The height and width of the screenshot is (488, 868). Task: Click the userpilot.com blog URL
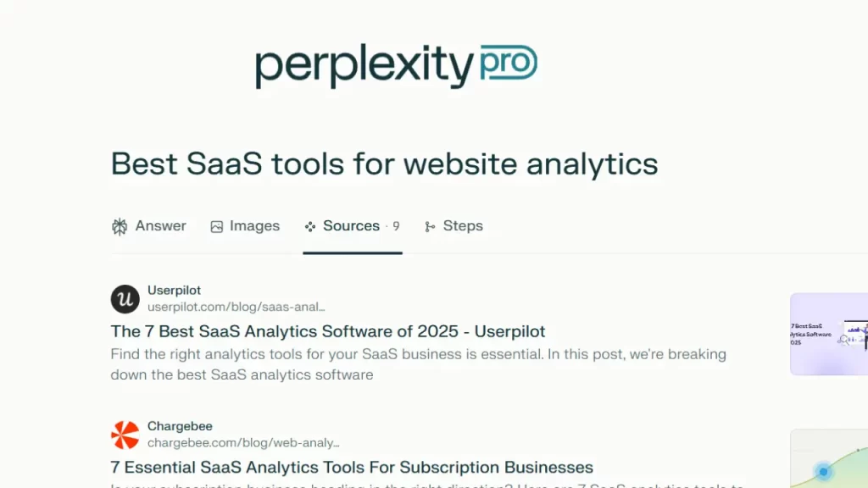coord(236,307)
